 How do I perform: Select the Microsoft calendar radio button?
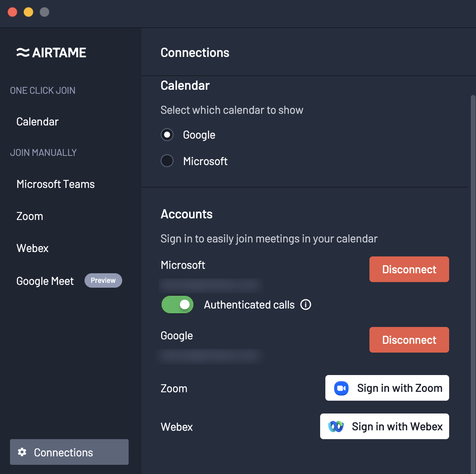[167, 161]
